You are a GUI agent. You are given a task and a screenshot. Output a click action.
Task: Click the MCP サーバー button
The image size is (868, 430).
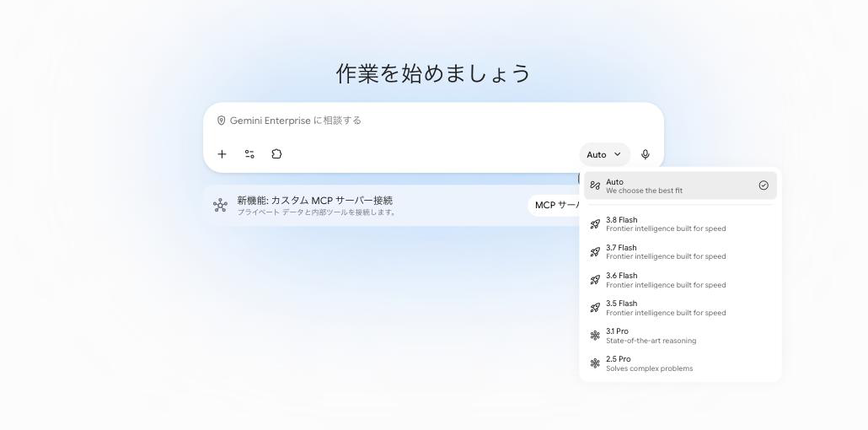pyautogui.click(x=555, y=205)
